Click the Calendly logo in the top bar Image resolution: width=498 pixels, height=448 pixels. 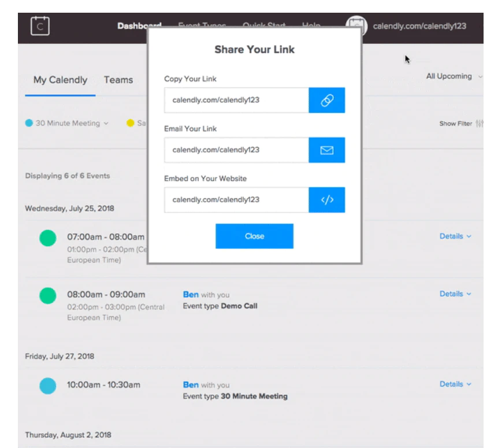point(39,24)
